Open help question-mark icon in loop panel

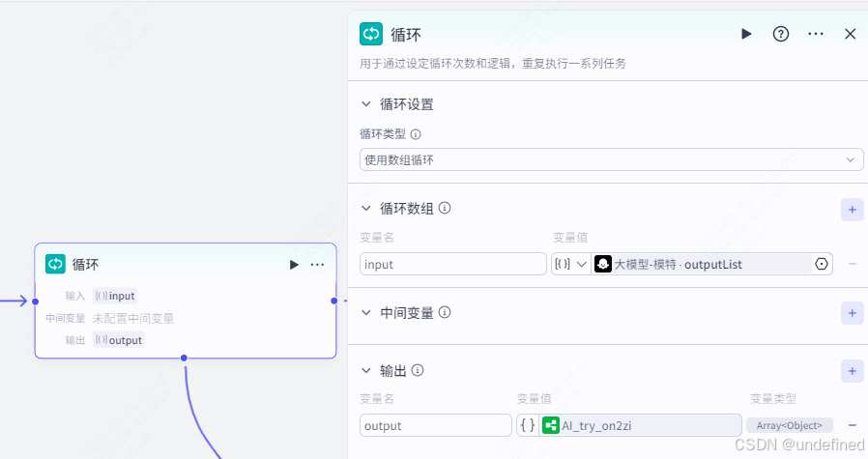781,35
